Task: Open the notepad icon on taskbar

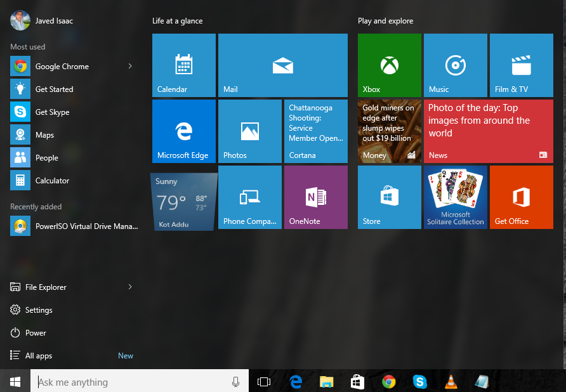Action: [482, 381]
